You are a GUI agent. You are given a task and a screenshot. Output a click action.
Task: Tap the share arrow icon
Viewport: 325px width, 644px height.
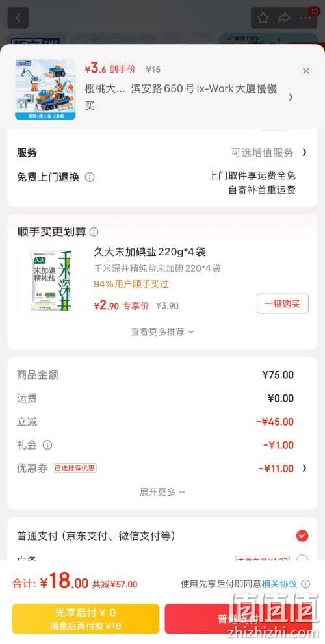click(284, 18)
